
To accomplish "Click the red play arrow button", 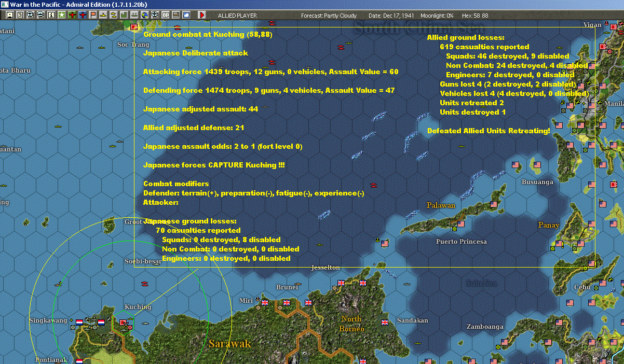I will tap(202, 15).
